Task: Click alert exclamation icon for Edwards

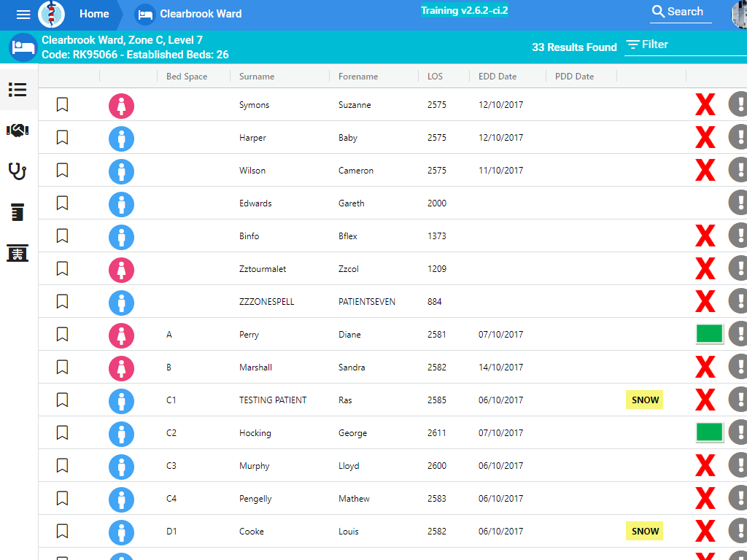Action: point(738,203)
